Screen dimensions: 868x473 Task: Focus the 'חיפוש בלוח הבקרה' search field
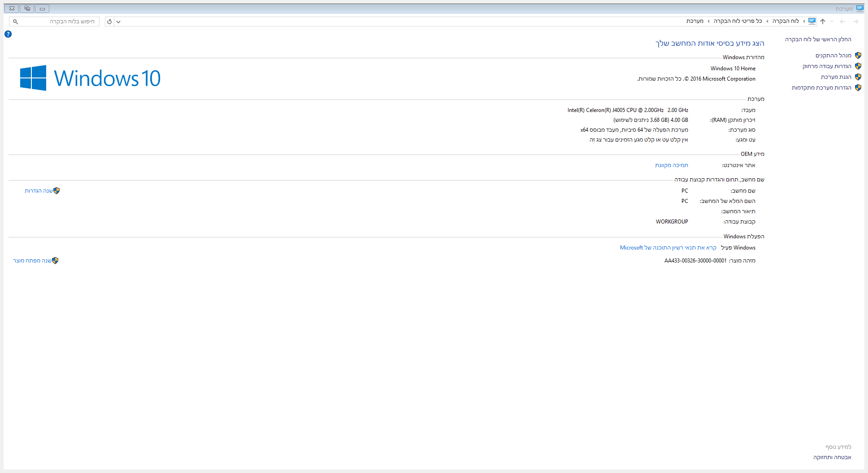point(54,21)
